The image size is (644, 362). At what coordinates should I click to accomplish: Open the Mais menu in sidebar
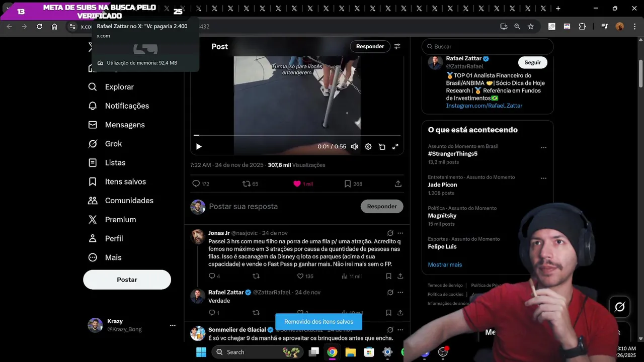105,257
